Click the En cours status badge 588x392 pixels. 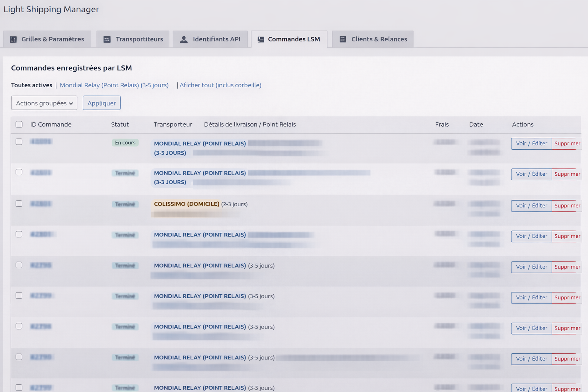[125, 143]
